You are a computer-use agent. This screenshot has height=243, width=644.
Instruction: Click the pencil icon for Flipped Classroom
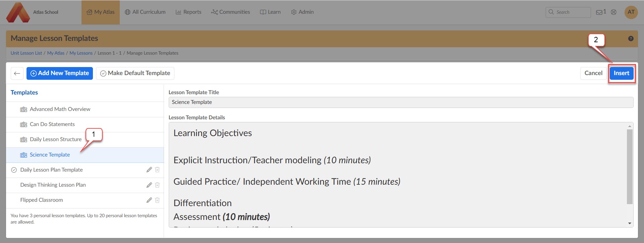tap(149, 200)
